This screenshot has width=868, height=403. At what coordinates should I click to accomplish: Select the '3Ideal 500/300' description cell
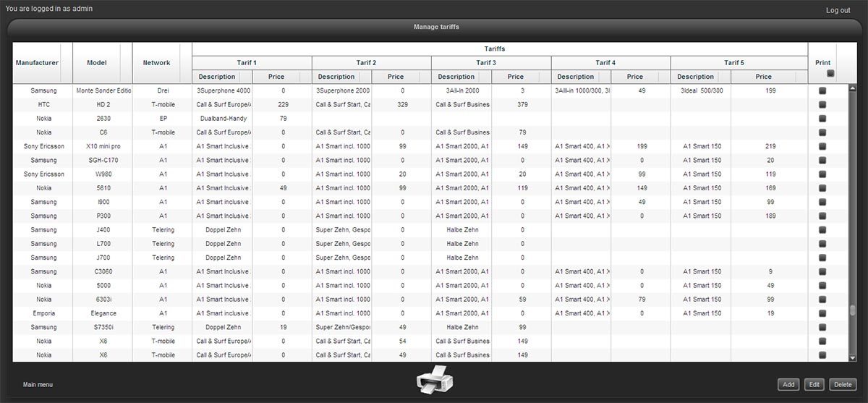702,91
